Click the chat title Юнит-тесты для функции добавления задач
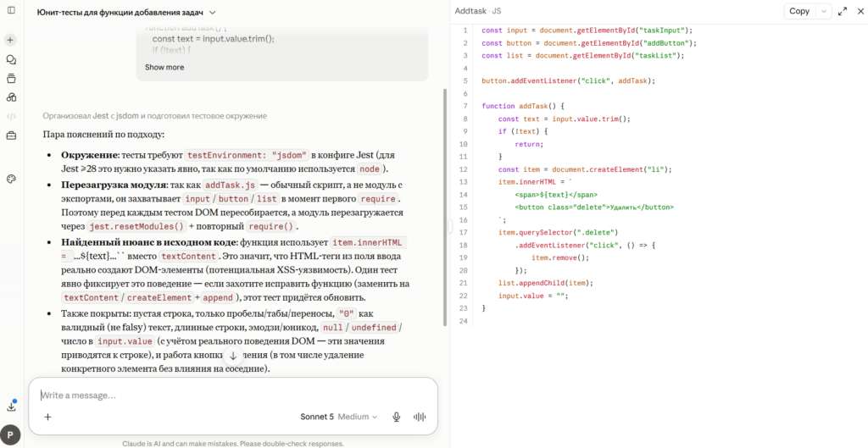Screen dimensions: 868x448 [x=120, y=12]
